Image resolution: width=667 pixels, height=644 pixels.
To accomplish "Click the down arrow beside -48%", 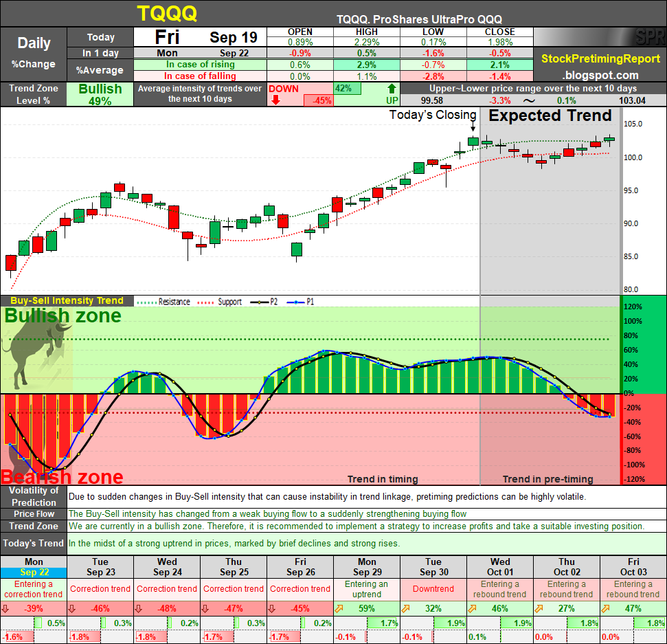I will click(139, 609).
